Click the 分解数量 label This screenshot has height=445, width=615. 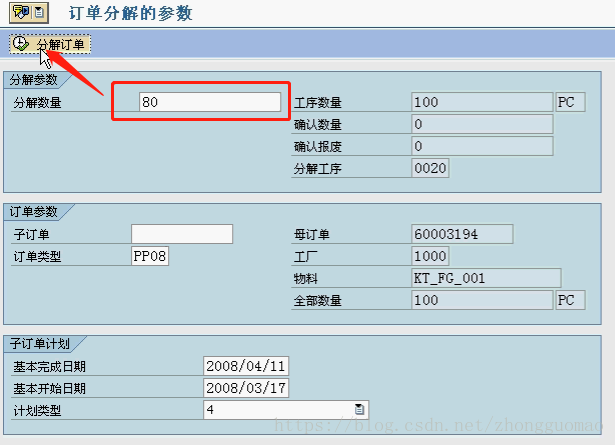click(x=37, y=103)
